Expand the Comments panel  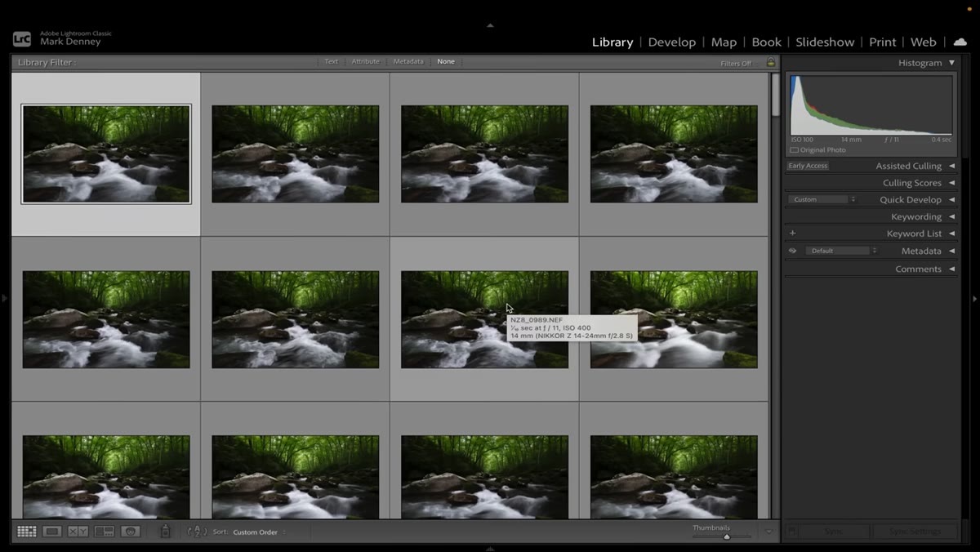pos(951,269)
